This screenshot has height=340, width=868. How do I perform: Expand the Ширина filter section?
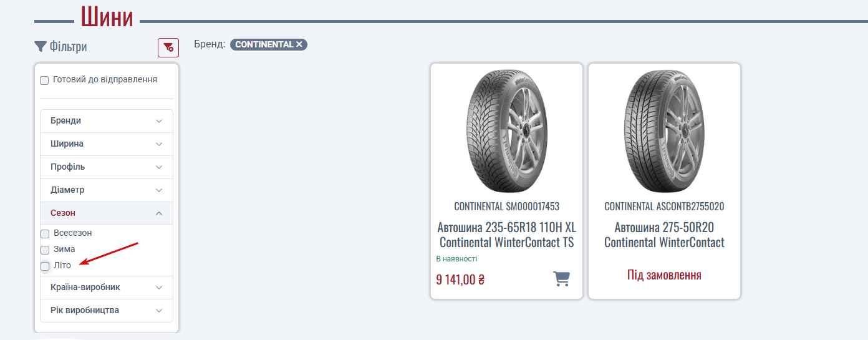coord(107,144)
